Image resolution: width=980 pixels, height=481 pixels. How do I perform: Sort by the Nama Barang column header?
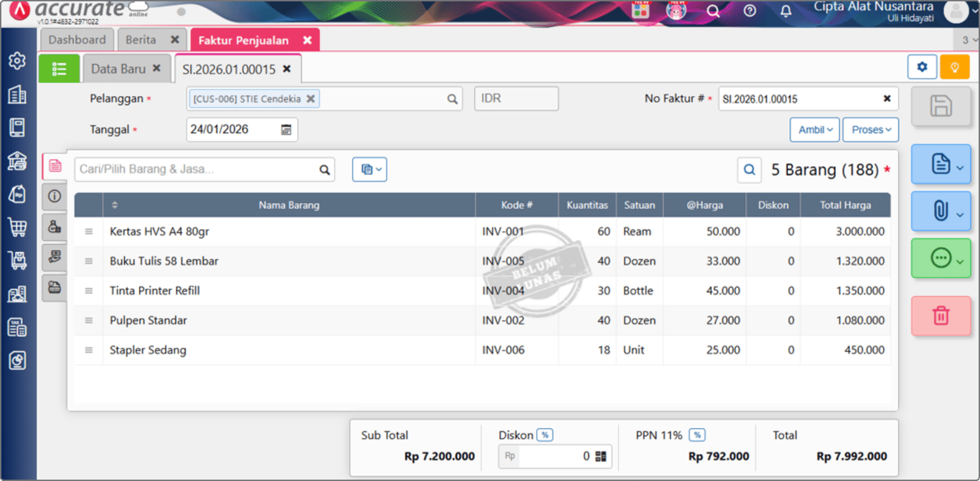pyautogui.click(x=289, y=205)
